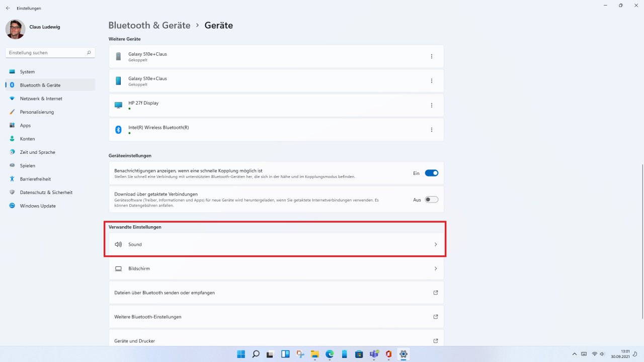Screen dimensions: 644x362
Task: Launch Microsoft Edge from taskbar
Action: [x=330, y=354]
